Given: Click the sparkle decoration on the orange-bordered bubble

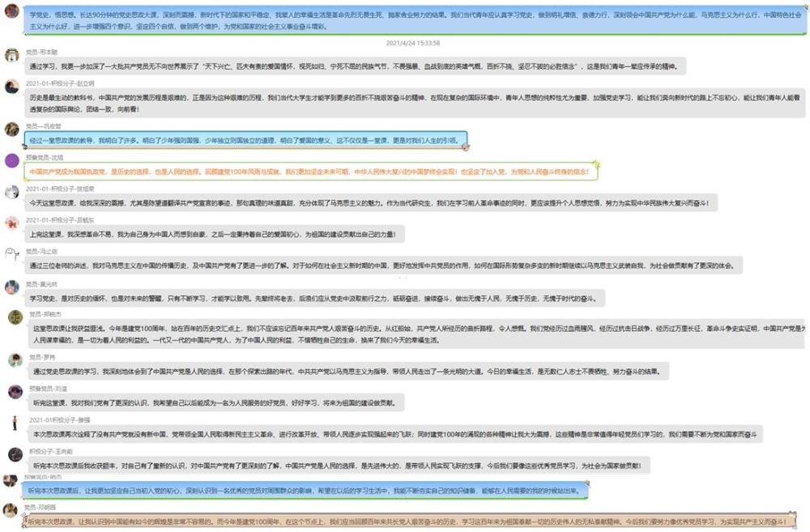Looking at the screenshot, I should coord(595,167).
